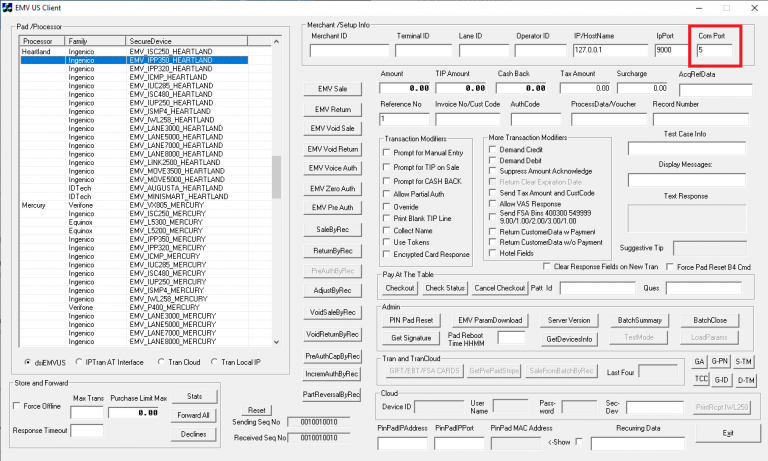The width and height of the screenshot is (768, 461).
Task: Select the IPTran AT Interface radio button
Action: point(79,362)
